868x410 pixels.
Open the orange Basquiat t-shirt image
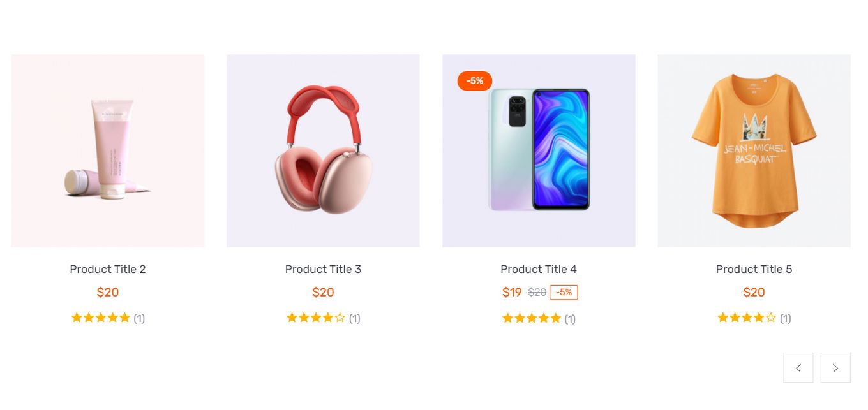[754, 150]
